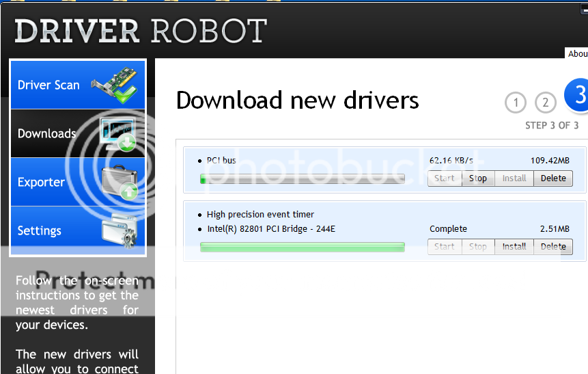
Task: Click the Driver Robot logo
Action: coord(140,31)
